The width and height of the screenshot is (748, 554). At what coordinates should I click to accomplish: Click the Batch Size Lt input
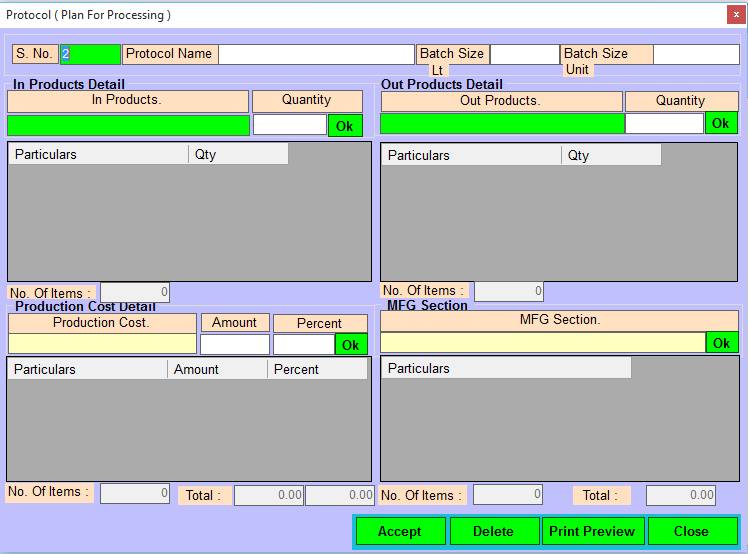(x=524, y=54)
